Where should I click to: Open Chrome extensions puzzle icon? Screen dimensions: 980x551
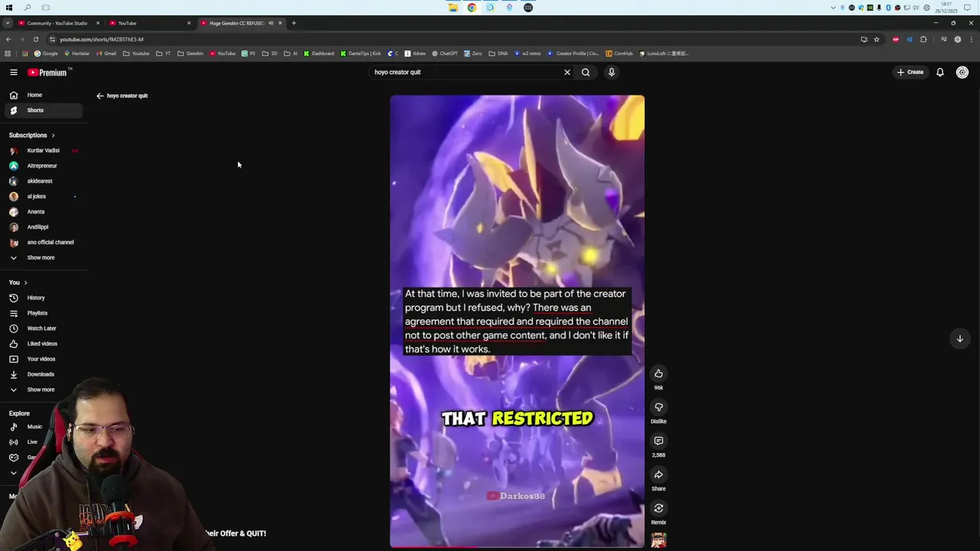click(x=923, y=39)
